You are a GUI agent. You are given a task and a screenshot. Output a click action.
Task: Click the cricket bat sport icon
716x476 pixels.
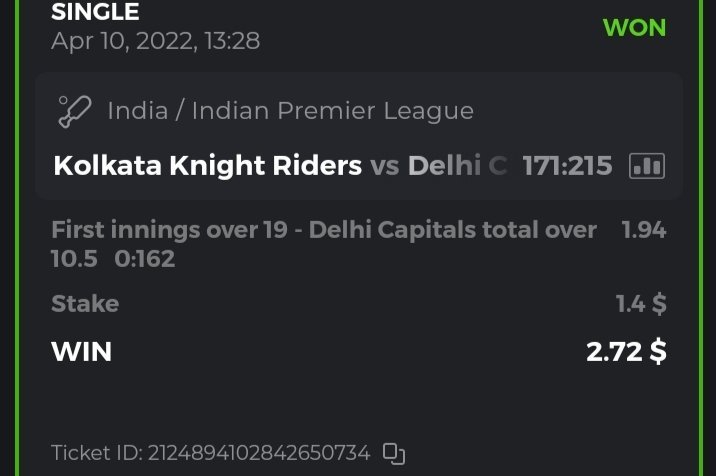click(x=75, y=111)
